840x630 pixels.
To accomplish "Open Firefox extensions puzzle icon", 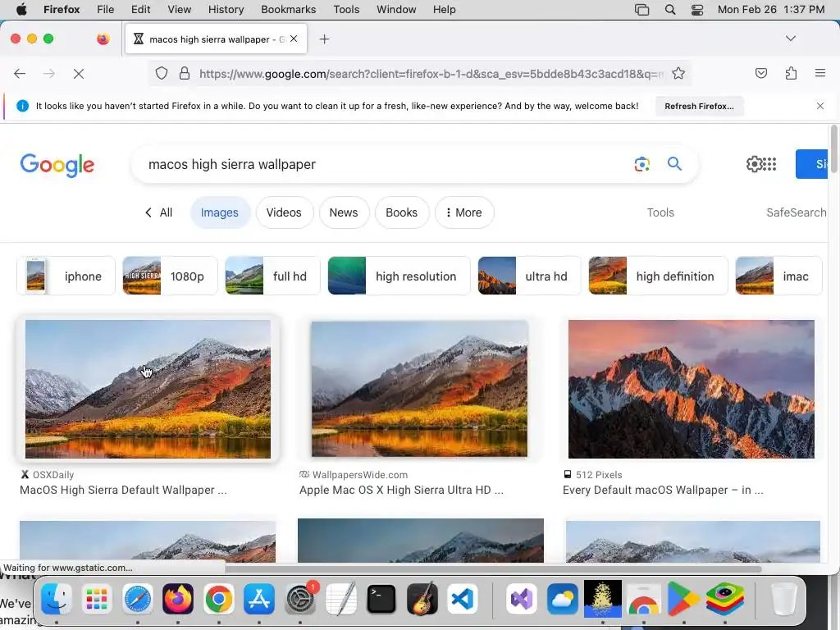I will point(791,73).
